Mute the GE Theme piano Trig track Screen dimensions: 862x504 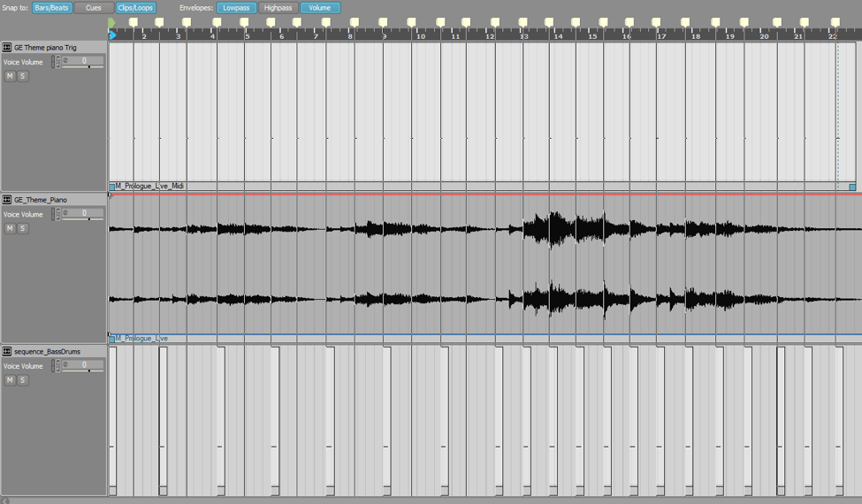tap(10, 76)
